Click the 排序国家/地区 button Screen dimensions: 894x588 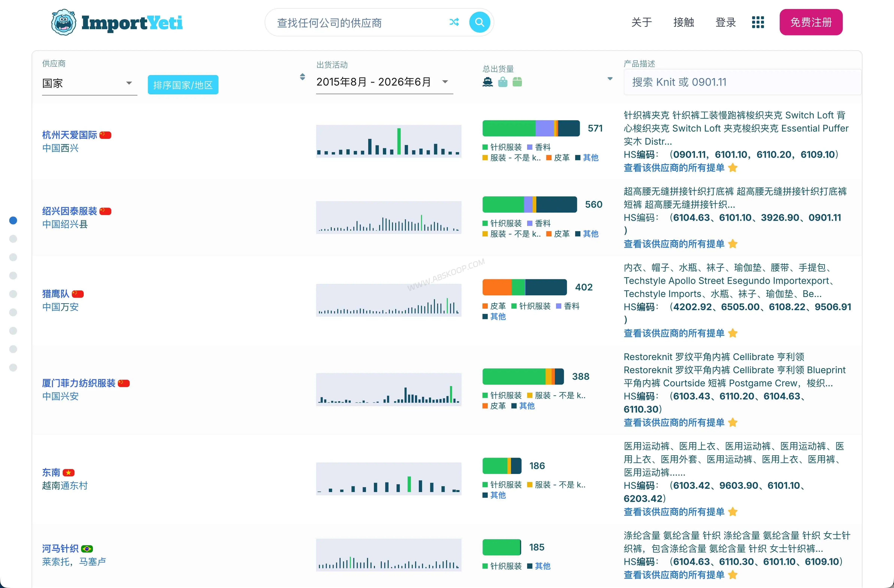183,85
